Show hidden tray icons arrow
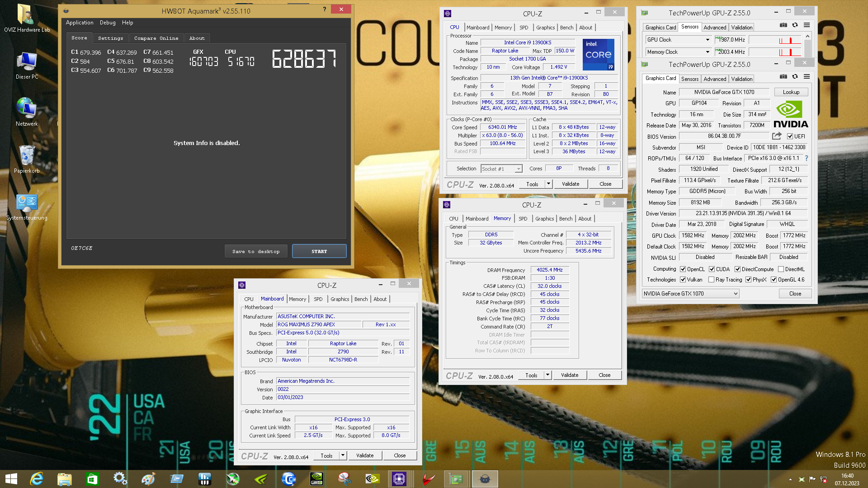 [790, 479]
